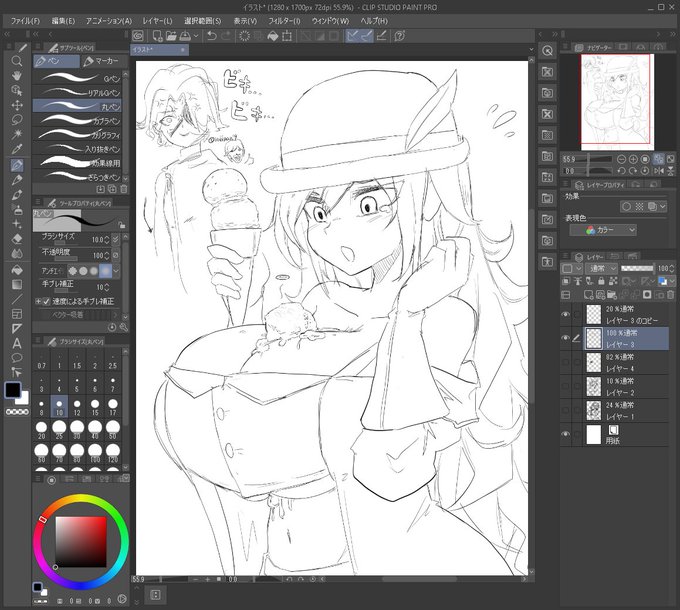Open the フィルター(I) menu
The width and height of the screenshot is (680, 610).
click(284, 21)
